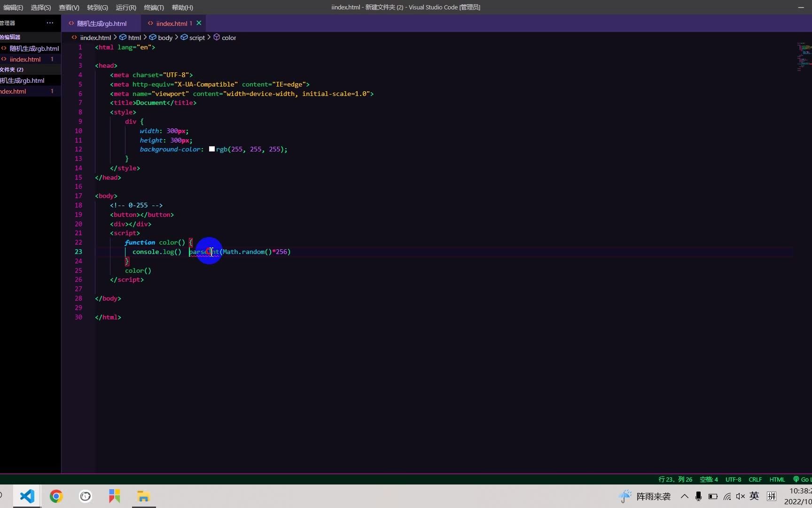812x508 pixels.
Task: Change line ending via CRLF status item
Action: (755, 479)
